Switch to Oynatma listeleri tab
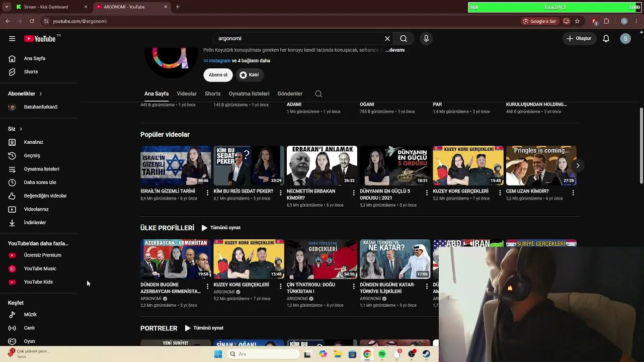 (249, 94)
